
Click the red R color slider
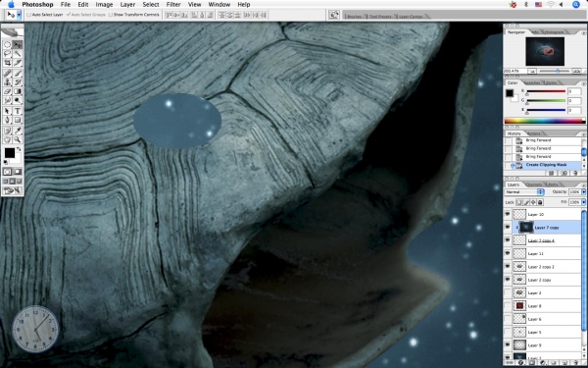point(546,91)
